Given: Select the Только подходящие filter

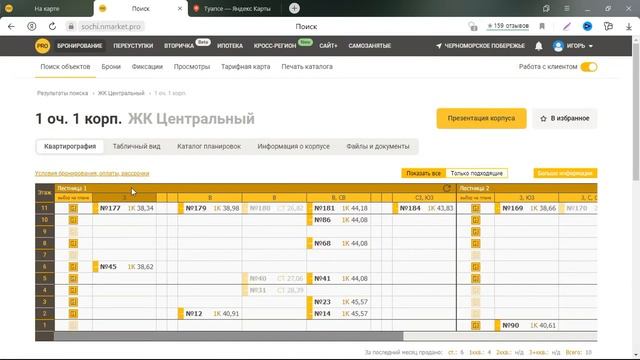Looking at the screenshot, I should coord(477,173).
